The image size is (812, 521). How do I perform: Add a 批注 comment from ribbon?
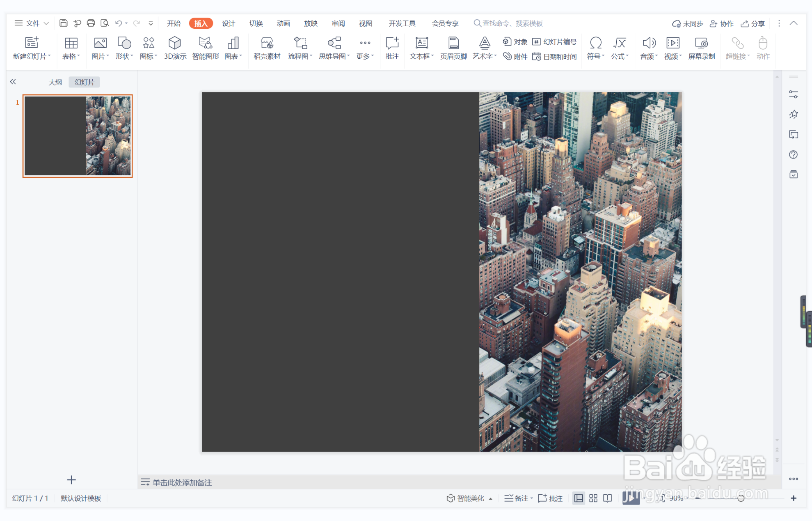pos(392,48)
